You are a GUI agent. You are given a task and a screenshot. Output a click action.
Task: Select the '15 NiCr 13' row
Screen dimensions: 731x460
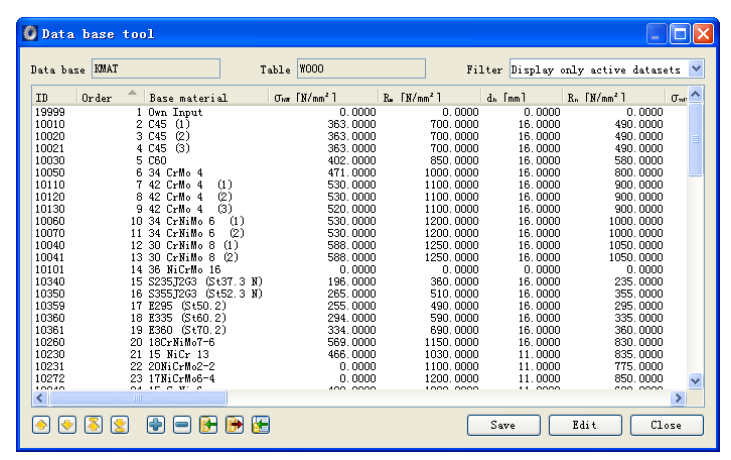pyautogui.click(x=360, y=355)
